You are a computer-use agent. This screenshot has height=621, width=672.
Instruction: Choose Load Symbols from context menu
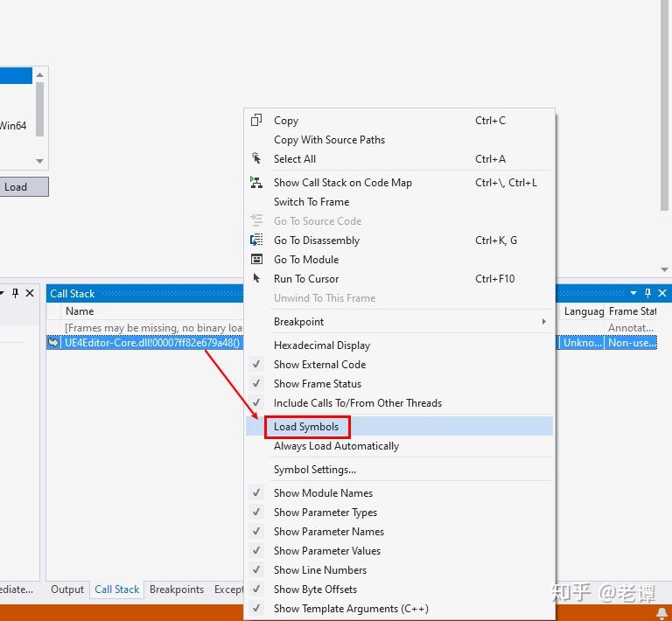399,427
